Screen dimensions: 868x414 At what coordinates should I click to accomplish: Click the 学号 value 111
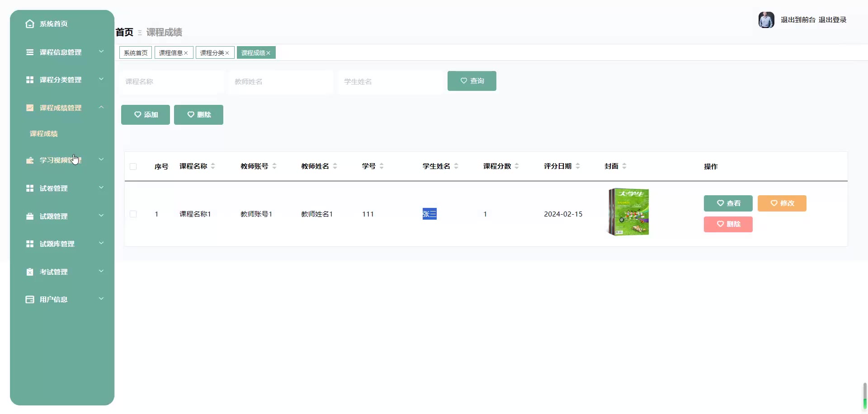(x=368, y=214)
